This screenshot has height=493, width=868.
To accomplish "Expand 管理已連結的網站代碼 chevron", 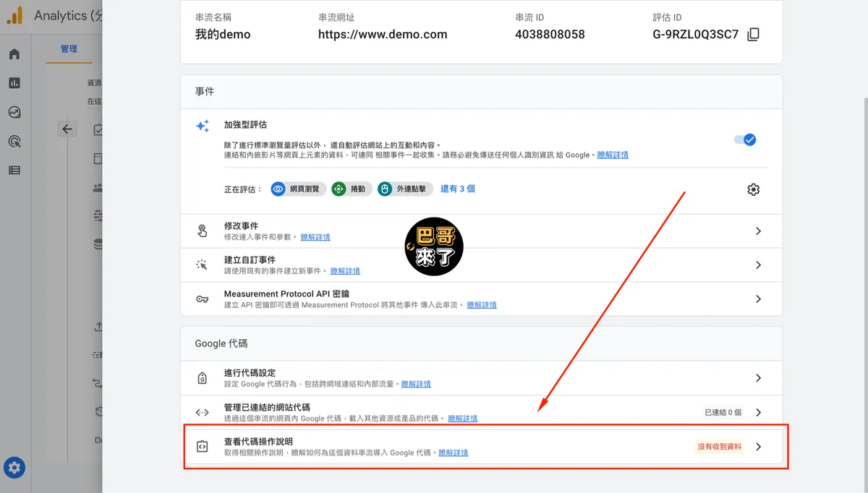I will click(758, 412).
